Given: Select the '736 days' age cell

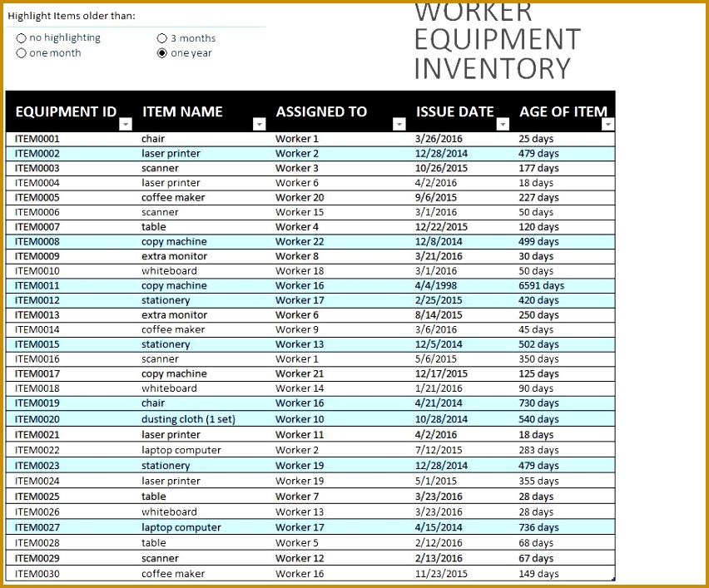Looking at the screenshot, I should [538, 527].
